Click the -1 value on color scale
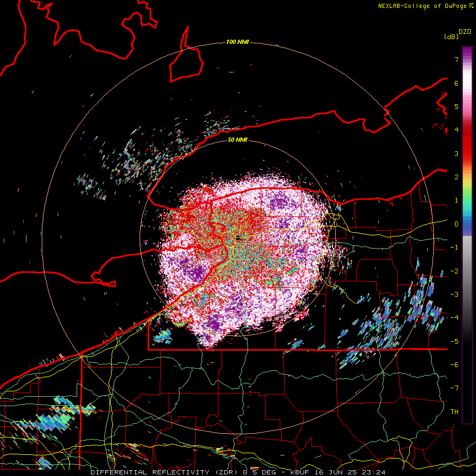 point(454,248)
